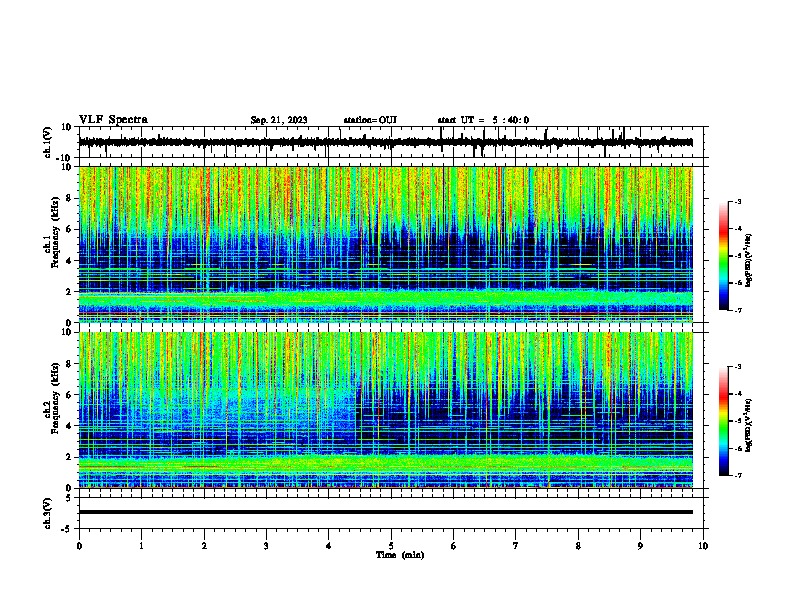Click the "ch.1(V)" waveform axis label

[x=48, y=142]
